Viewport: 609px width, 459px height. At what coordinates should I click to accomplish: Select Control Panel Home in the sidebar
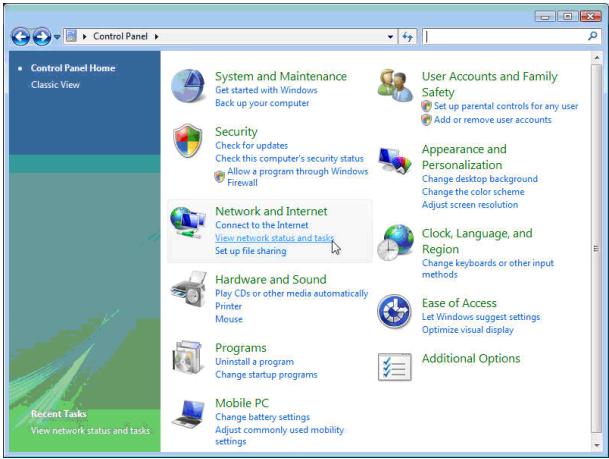tap(73, 68)
